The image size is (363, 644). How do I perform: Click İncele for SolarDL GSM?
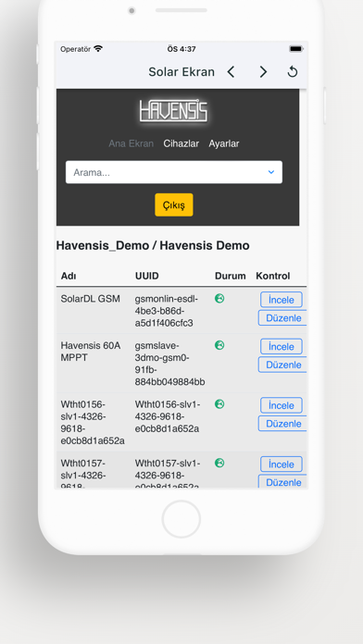pos(282,300)
